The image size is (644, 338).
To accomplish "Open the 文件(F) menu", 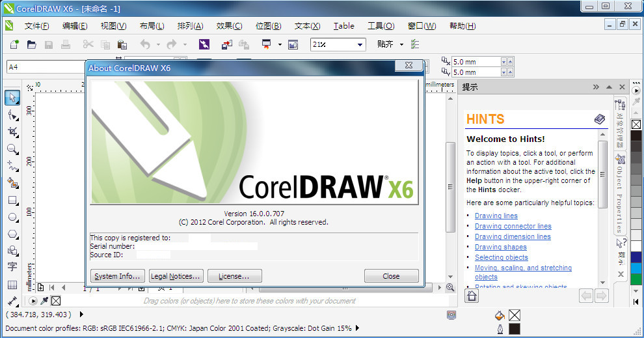I will pos(36,26).
